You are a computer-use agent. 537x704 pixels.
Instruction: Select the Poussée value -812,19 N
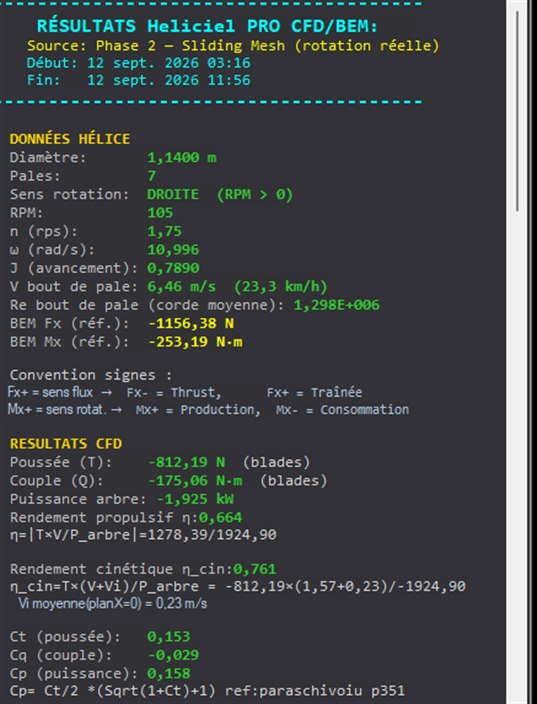(x=186, y=462)
